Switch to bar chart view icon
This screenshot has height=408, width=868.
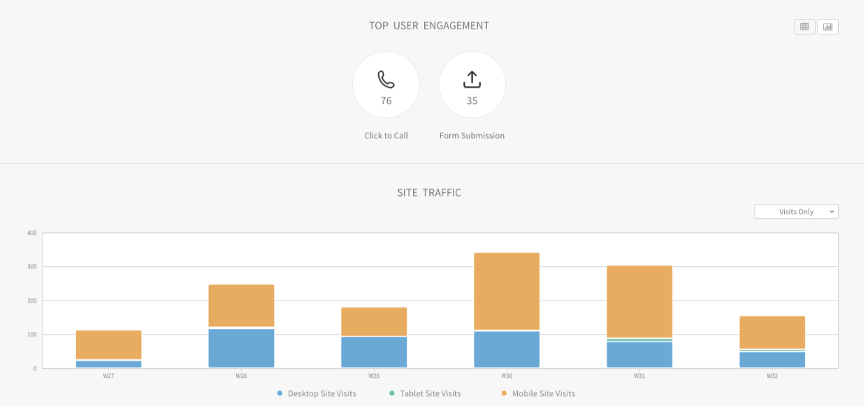click(827, 27)
